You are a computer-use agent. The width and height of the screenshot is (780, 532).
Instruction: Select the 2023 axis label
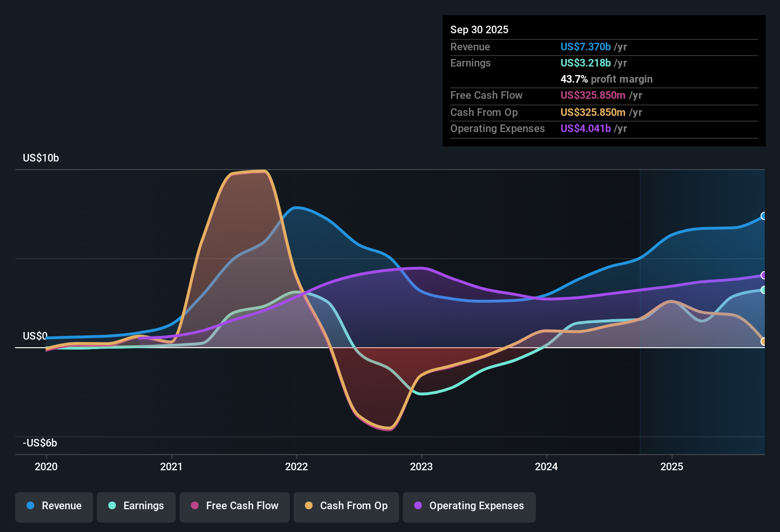pos(422,467)
